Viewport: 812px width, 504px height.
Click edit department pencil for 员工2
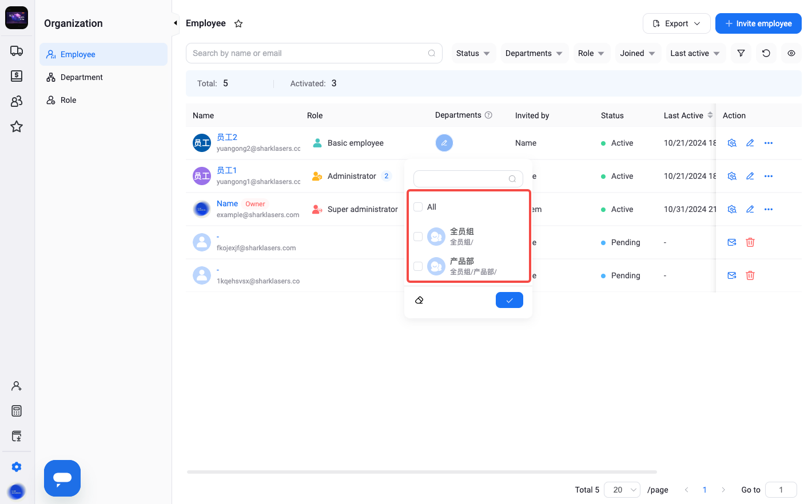[444, 143]
